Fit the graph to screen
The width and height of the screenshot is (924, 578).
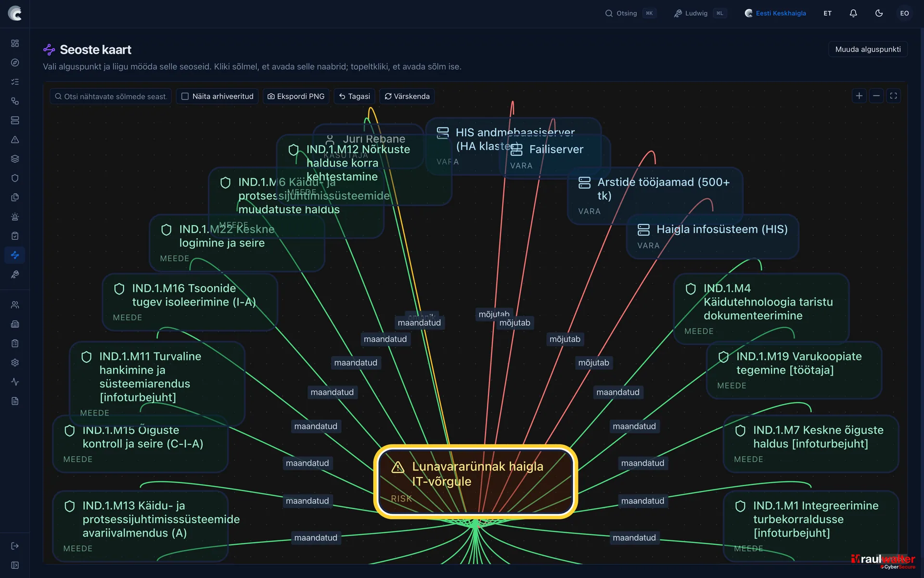894,96
